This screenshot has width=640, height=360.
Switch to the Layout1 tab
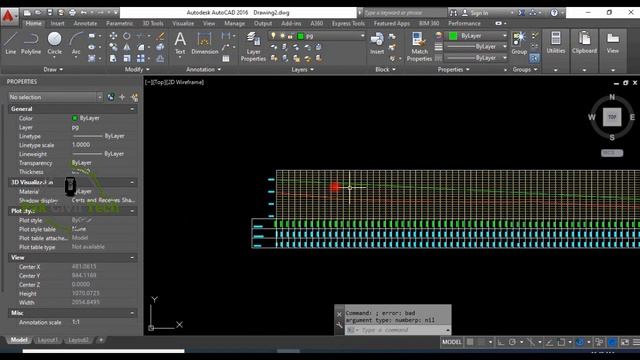[48, 340]
